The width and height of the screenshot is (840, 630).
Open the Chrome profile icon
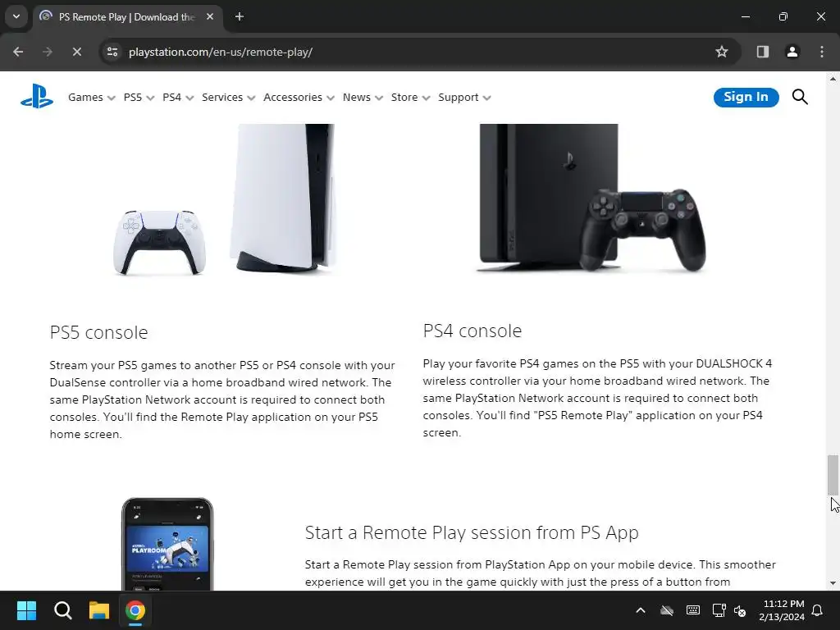click(792, 52)
